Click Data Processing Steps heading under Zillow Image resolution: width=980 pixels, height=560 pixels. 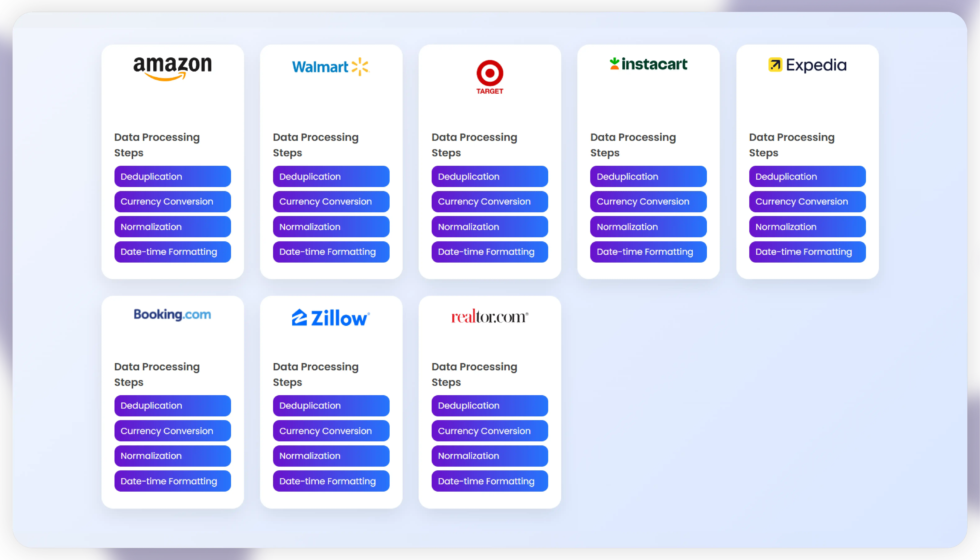pyautogui.click(x=315, y=374)
